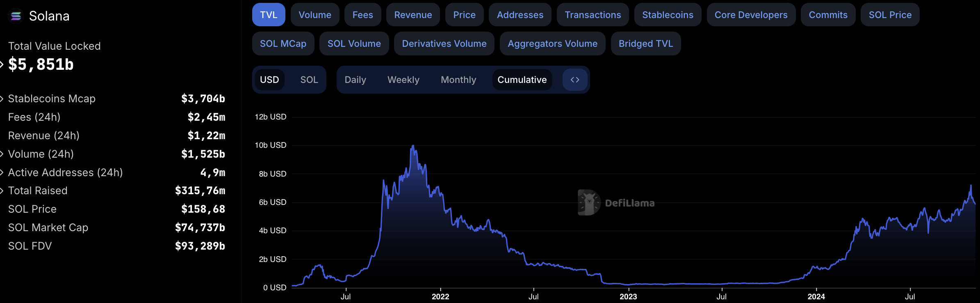
Task: Click the $74,737b market cap value
Action: point(200,227)
